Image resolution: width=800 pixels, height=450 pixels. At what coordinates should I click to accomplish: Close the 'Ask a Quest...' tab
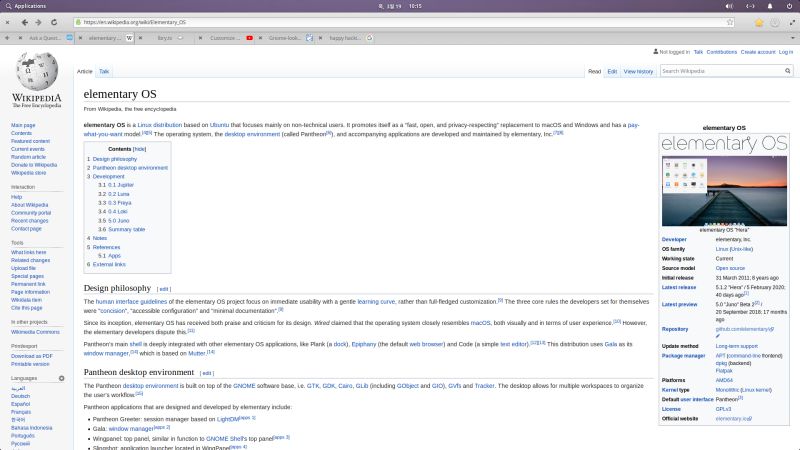20,38
